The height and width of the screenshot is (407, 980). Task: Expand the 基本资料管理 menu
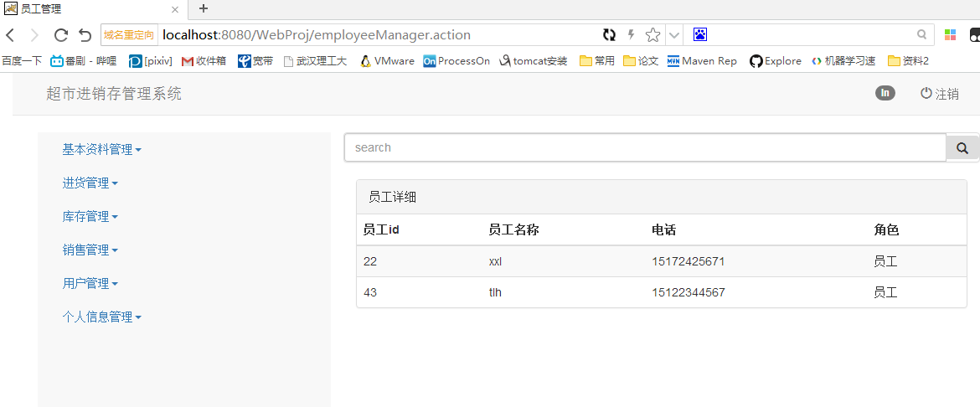click(102, 149)
